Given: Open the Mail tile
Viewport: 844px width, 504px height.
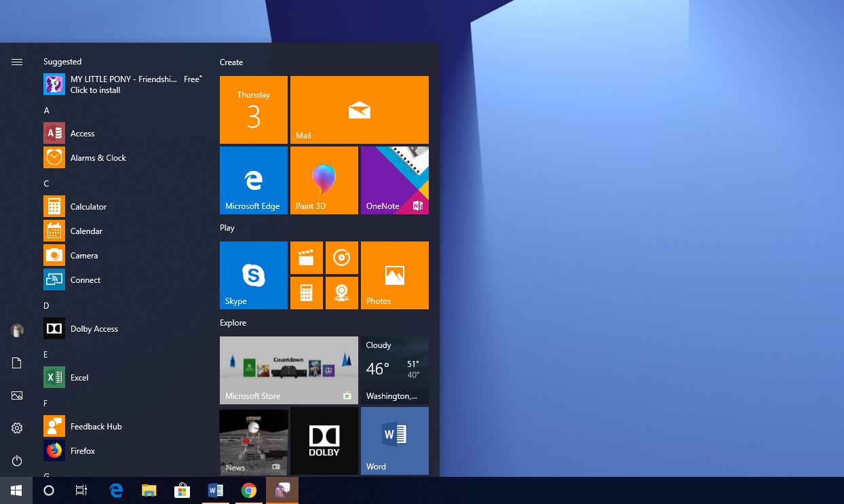Looking at the screenshot, I should click(x=360, y=110).
